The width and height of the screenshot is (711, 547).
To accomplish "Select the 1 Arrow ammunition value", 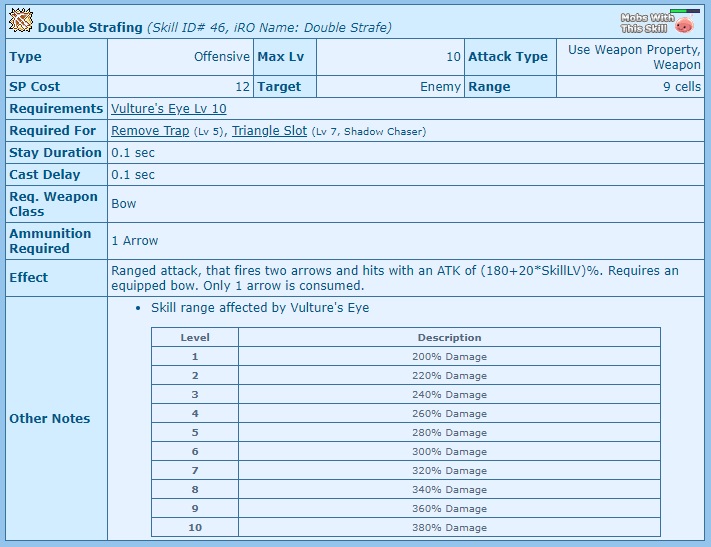I will click(x=135, y=241).
